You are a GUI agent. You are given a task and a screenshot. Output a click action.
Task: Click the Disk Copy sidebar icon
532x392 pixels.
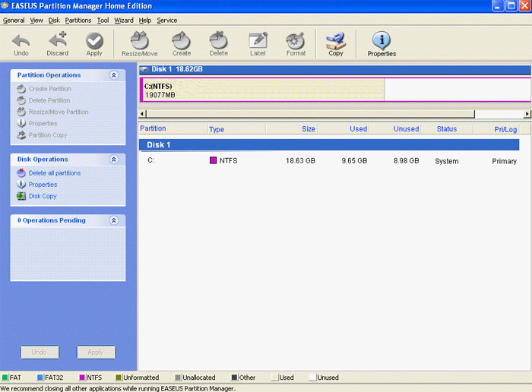coord(21,196)
